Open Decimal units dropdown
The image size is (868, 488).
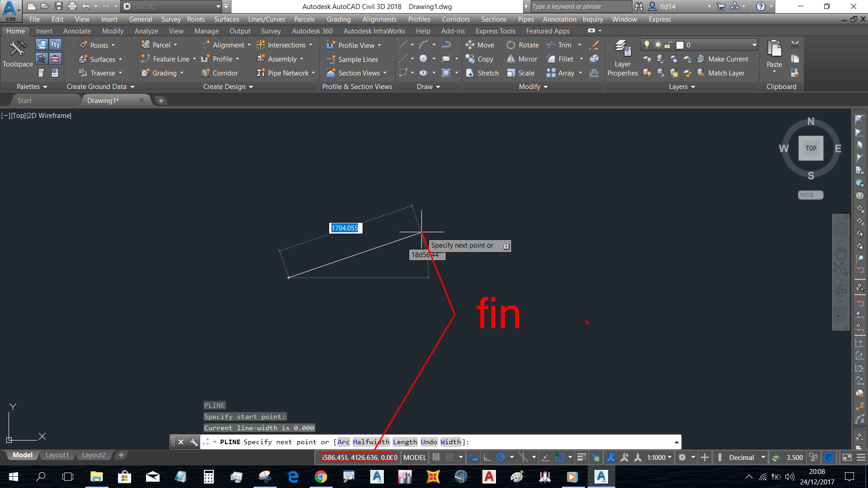pos(746,457)
